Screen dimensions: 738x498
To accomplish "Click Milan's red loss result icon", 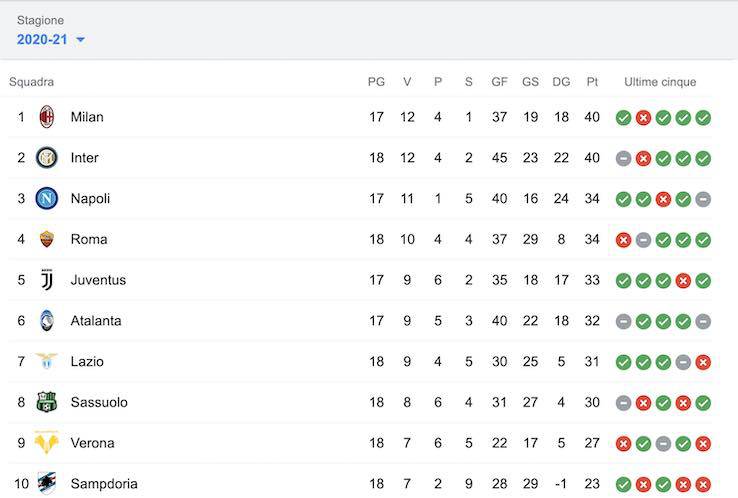I will [643, 118].
